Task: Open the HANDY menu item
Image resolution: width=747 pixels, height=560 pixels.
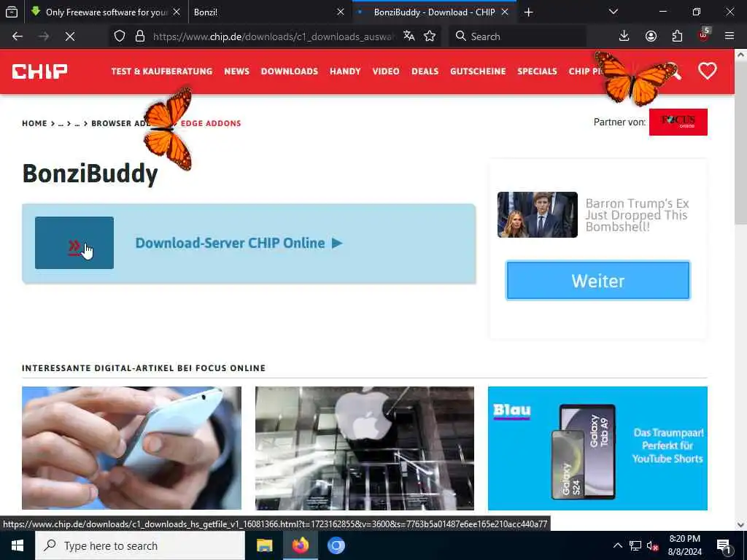Action: point(345,71)
